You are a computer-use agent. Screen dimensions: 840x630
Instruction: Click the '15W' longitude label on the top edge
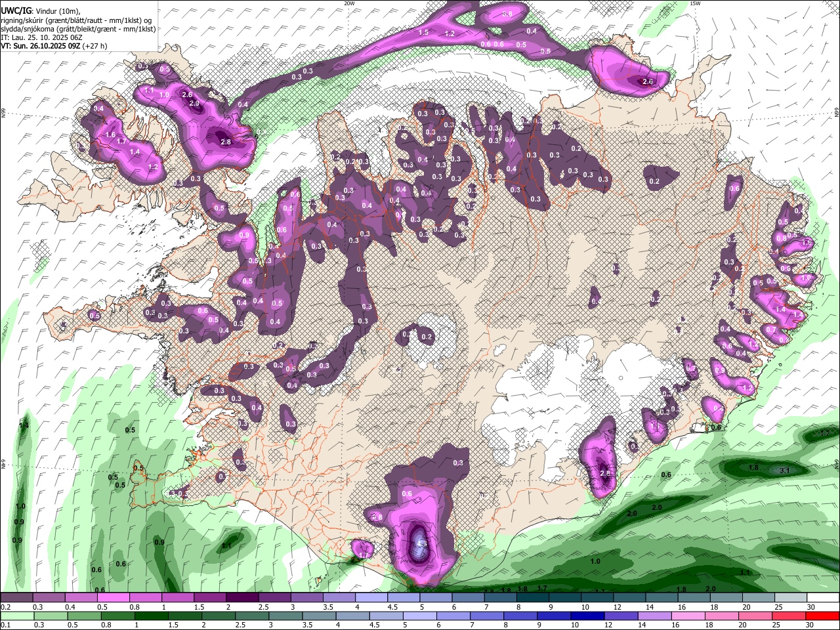[x=695, y=3]
